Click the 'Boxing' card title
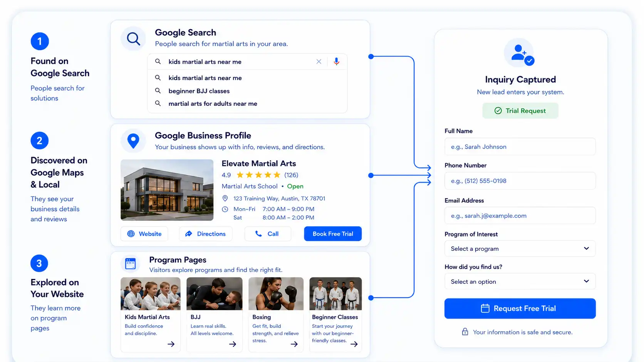644x362 pixels. click(262, 317)
